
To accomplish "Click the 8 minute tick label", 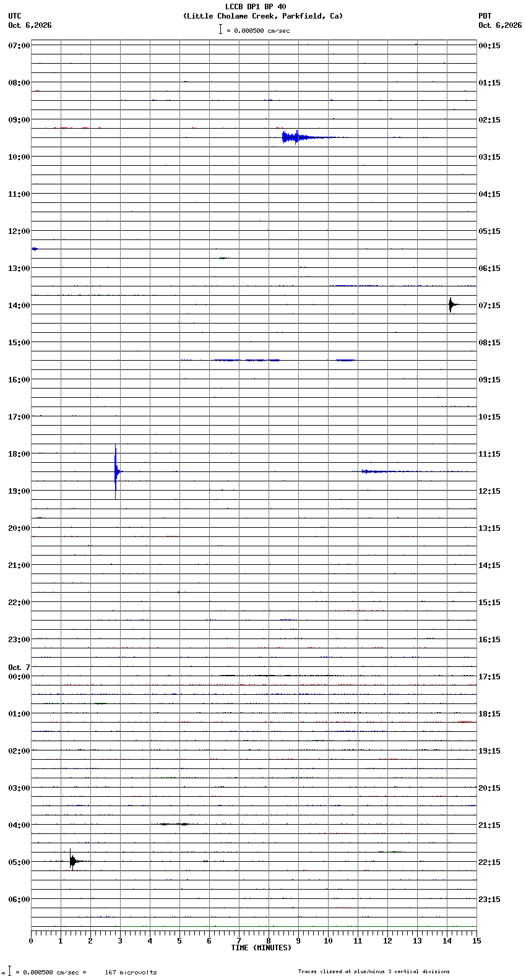I will point(269,941).
